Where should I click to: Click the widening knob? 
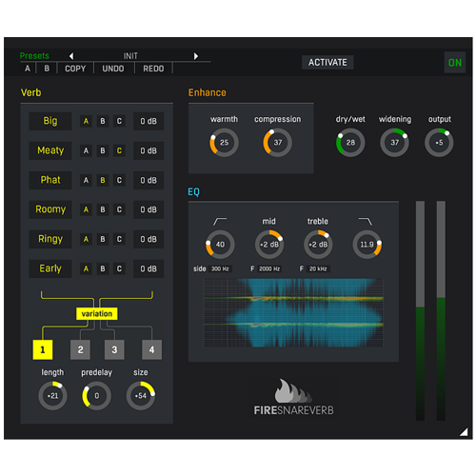394,143
